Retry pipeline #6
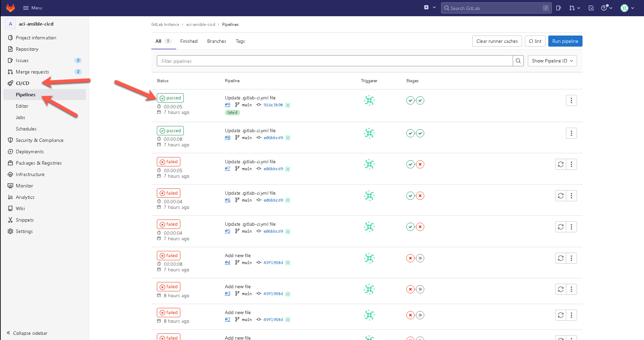The height and width of the screenshot is (340, 644). 561,196
